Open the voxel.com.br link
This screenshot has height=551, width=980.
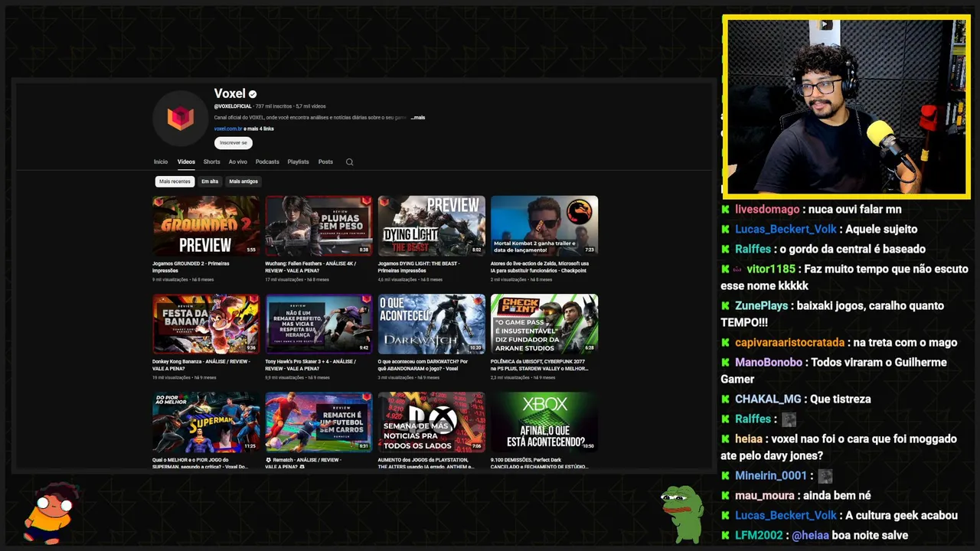[x=228, y=129]
